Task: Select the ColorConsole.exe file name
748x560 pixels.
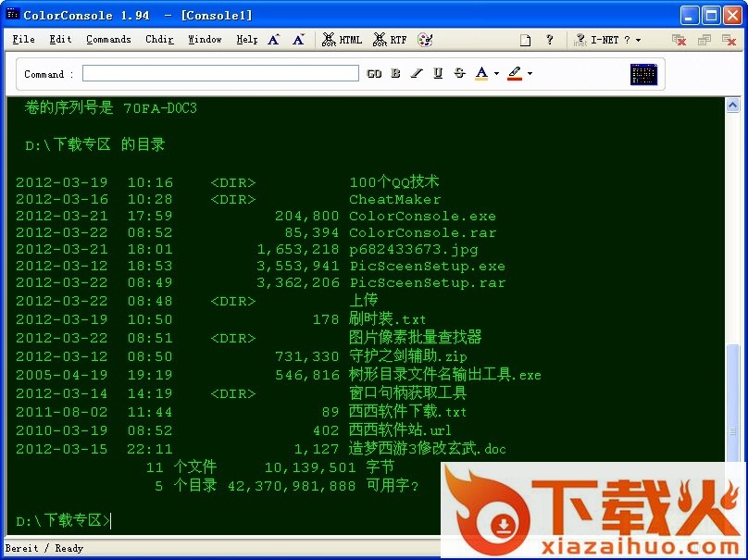Action: 423,216
